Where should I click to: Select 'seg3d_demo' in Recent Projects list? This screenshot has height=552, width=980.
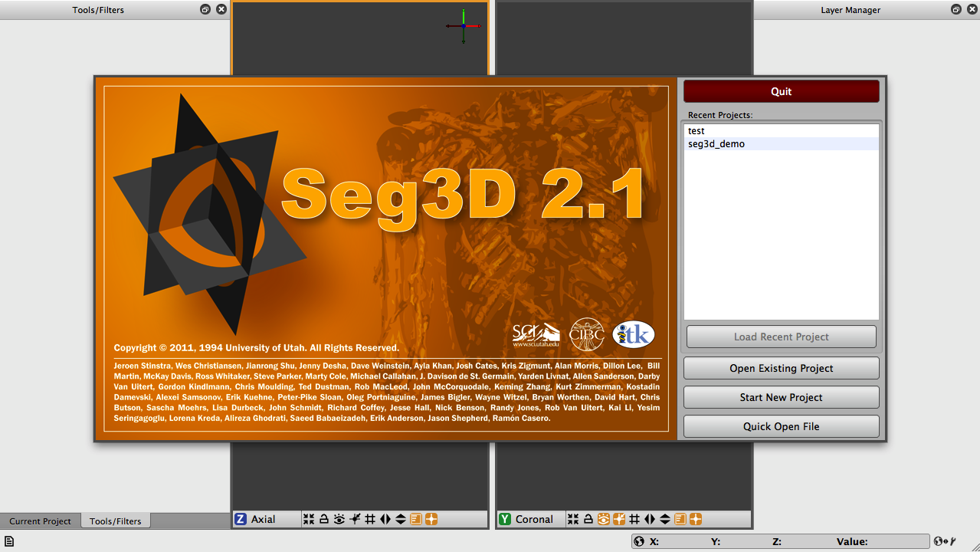coord(782,144)
